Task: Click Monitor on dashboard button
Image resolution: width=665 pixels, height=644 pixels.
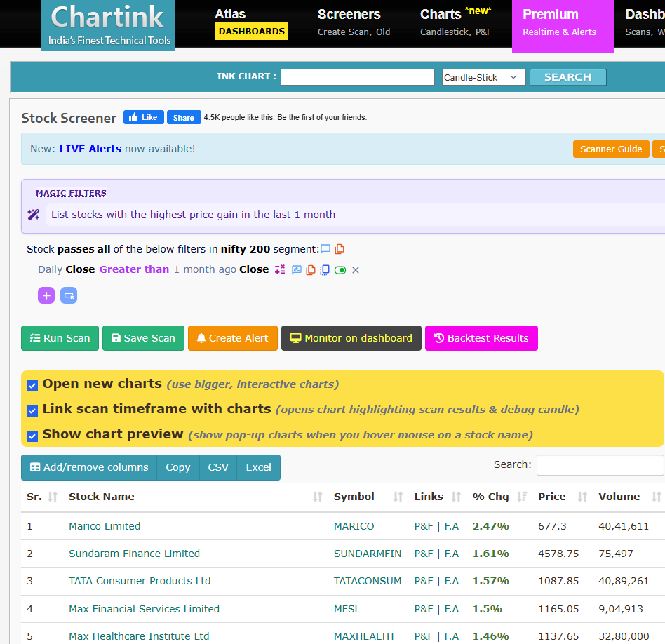Action: pos(351,338)
